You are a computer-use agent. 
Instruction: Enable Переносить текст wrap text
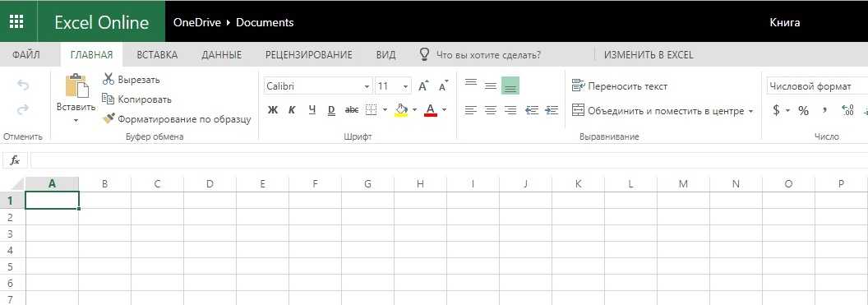pyautogui.click(x=620, y=86)
